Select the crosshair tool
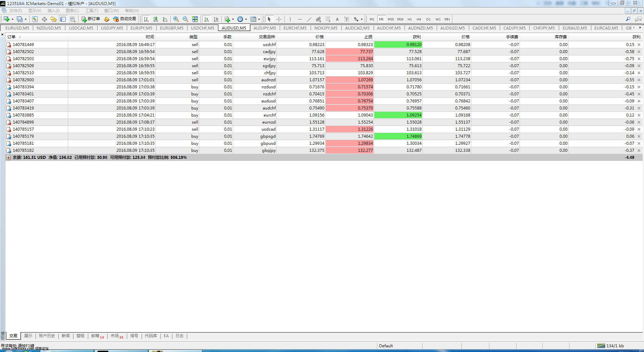The height and width of the screenshot is (352, 644). coord(279,19)
